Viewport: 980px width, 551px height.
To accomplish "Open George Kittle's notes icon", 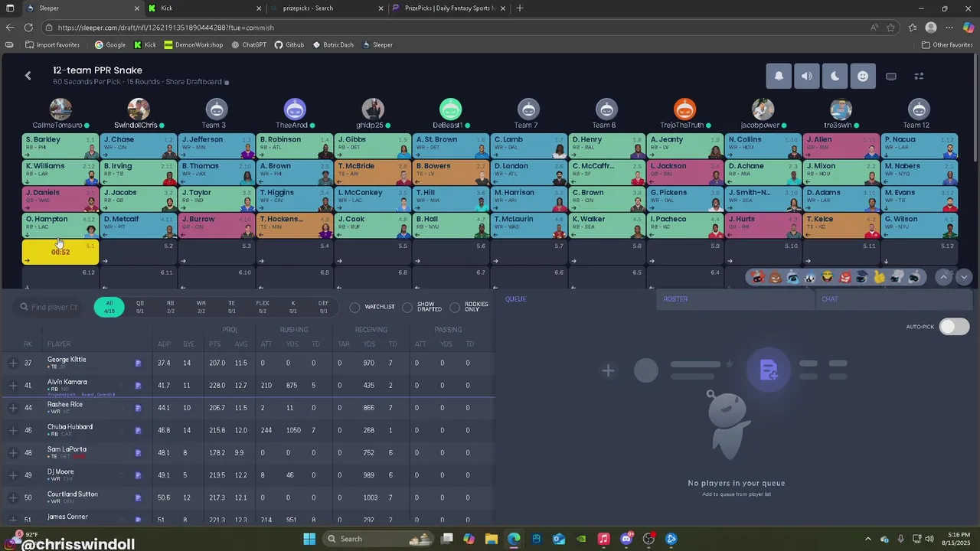I will point(138,364).
